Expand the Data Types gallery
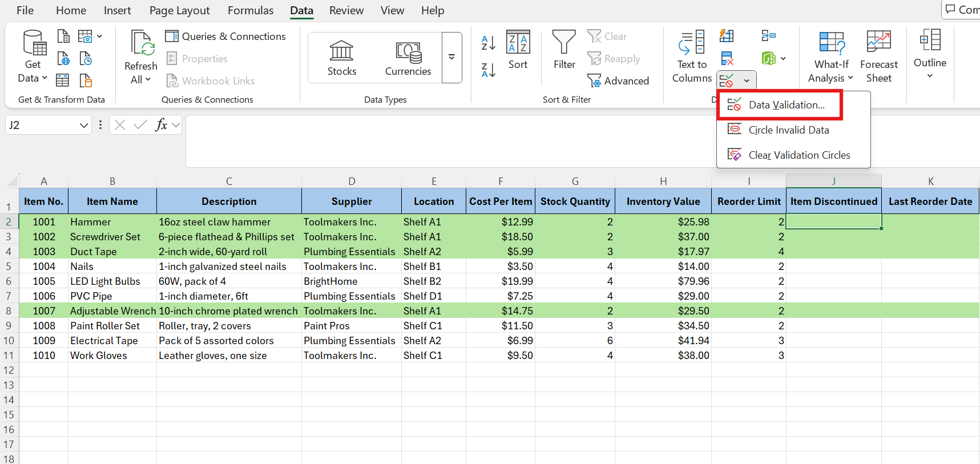 pos(451,58)
